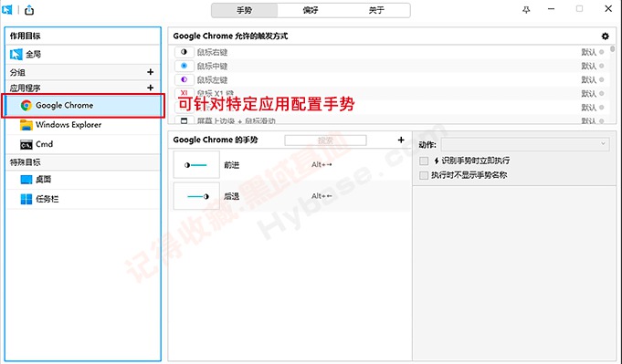The height and width of the screenshot is (364, 622).
Task: Minimize the WGestures window
Action: (551, 9)
